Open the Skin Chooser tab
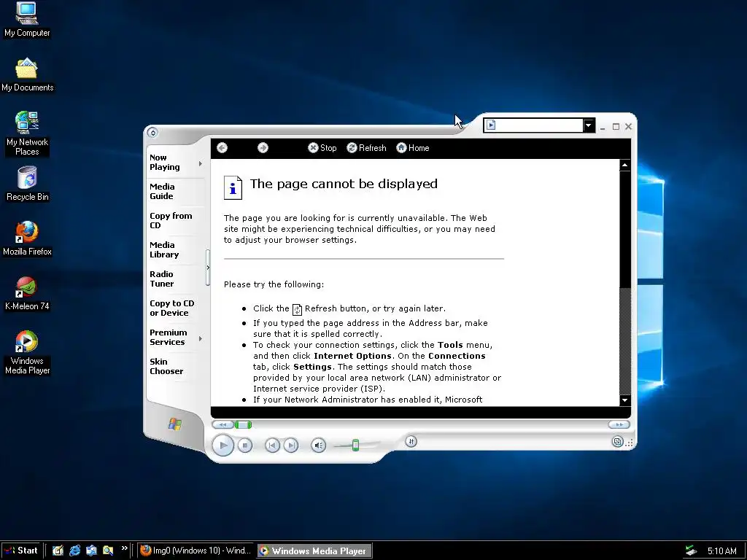 (x=166, y=366)
